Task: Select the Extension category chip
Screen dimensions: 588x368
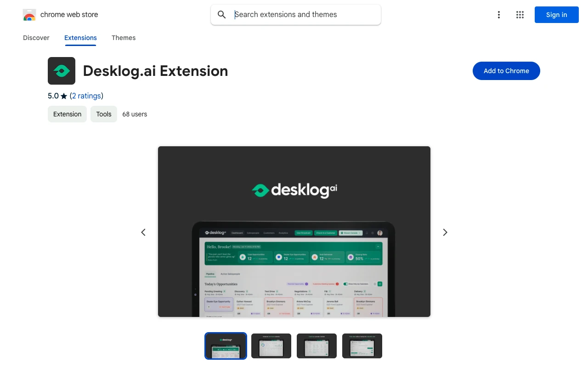Action: (67, 114)
